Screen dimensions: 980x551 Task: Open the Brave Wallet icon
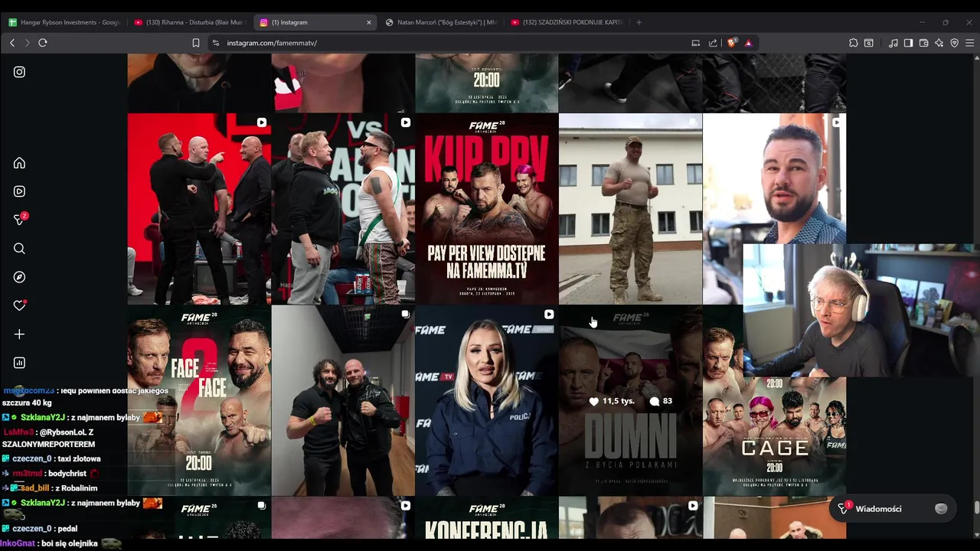point(924,43)
